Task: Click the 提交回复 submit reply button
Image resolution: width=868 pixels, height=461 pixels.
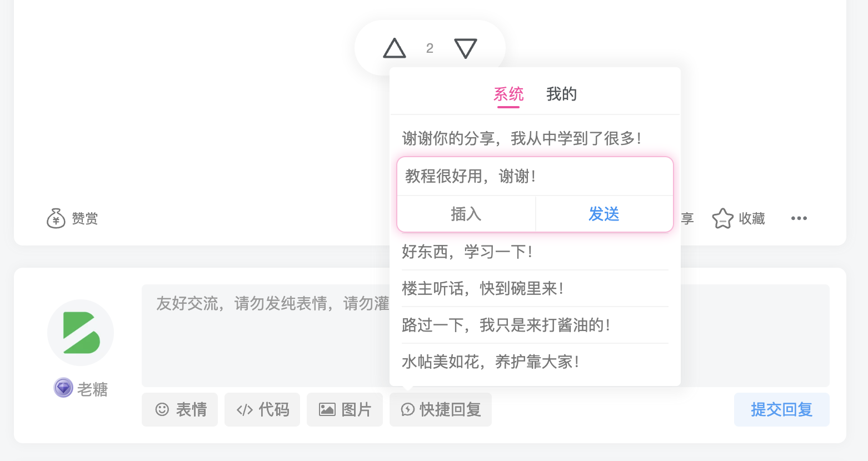Action: pyautogui.click(x=781, y=409)
